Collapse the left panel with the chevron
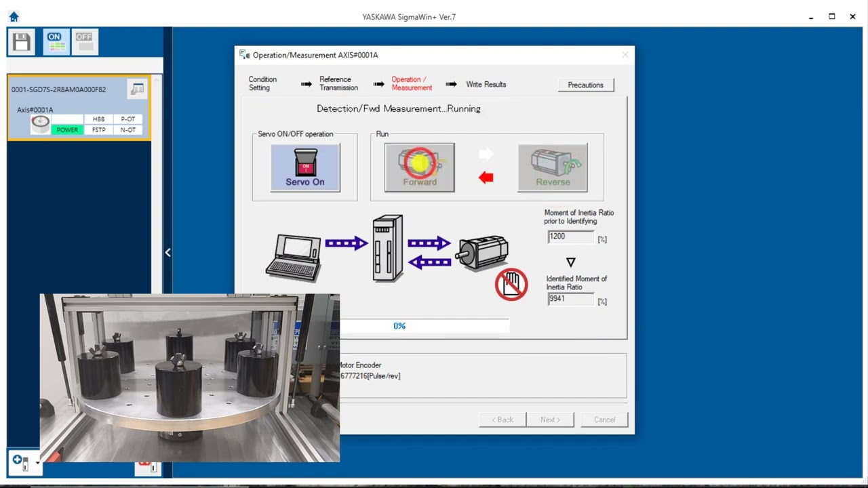Screen dimensions: 868x488 [167, 252]
